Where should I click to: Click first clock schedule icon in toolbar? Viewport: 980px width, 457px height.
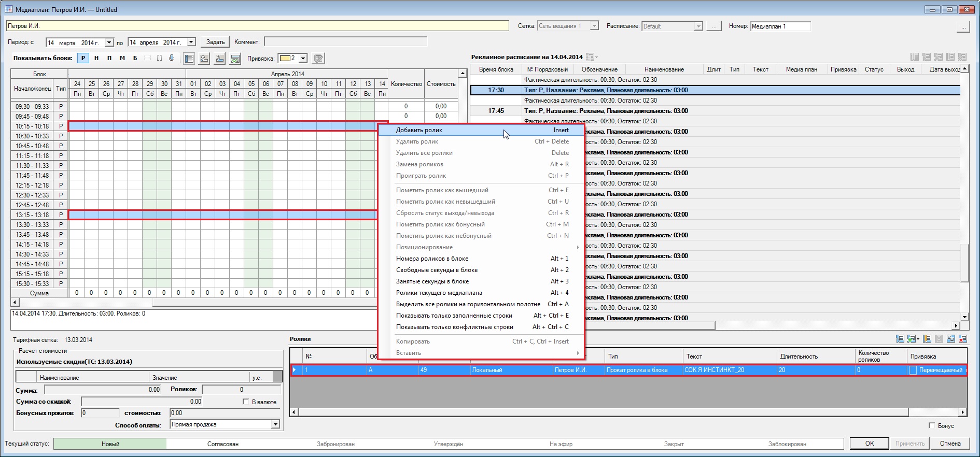204,59
